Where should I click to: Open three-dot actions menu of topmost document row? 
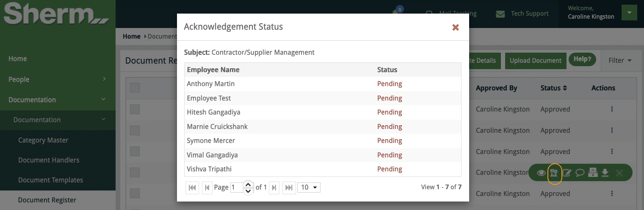pyautogui.click(x=612, y=109)
